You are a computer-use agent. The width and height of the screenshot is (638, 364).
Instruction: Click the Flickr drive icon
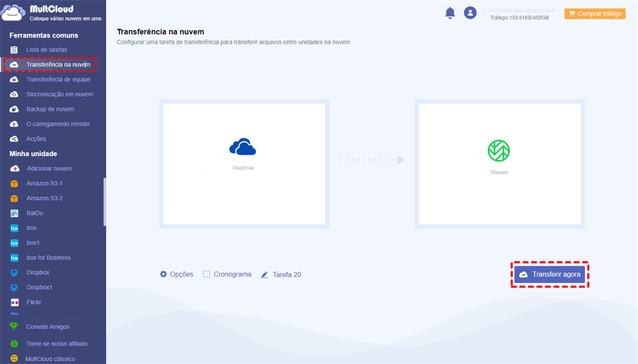[x=15, y=302]
